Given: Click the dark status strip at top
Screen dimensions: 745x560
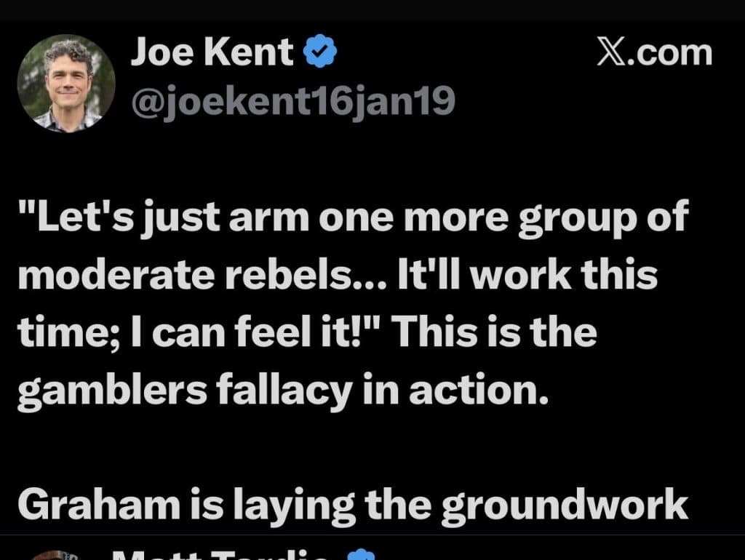Looking at the screenshot, I should point(372,10).
